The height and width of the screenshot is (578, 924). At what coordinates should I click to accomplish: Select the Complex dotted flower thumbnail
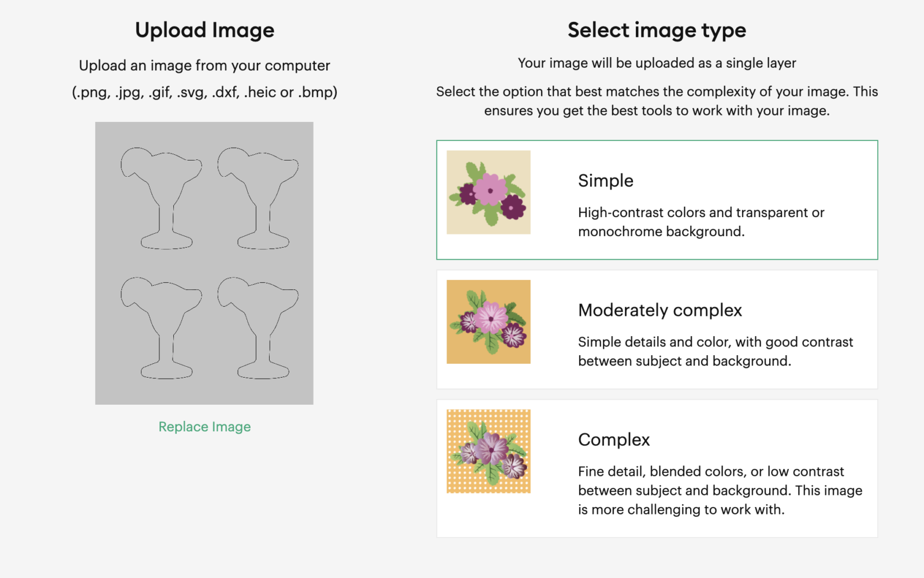point(489,452)
